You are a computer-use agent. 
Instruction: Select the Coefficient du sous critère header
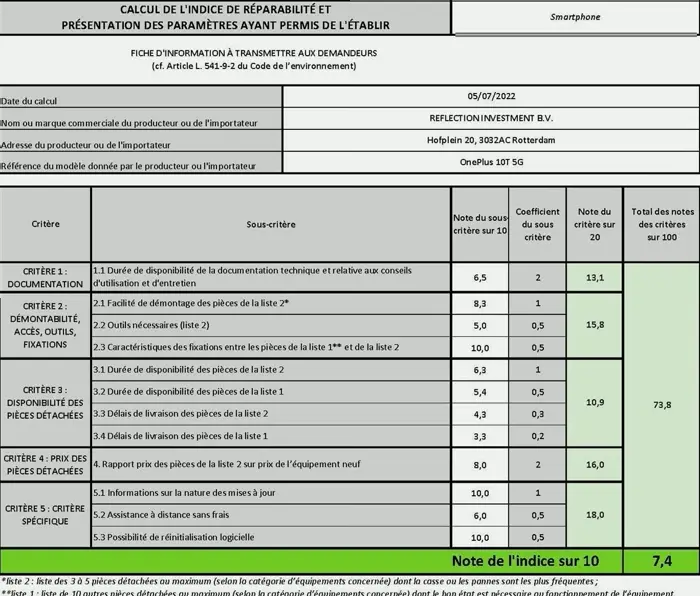537,224
